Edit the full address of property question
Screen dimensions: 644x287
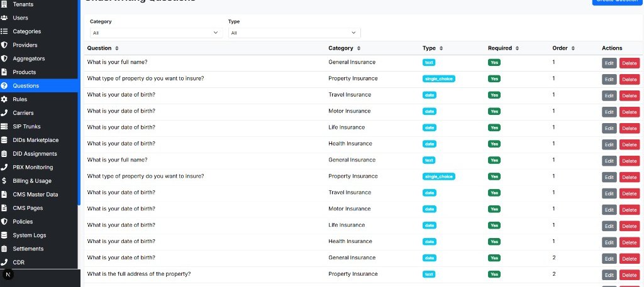click(x=609, y=275)
